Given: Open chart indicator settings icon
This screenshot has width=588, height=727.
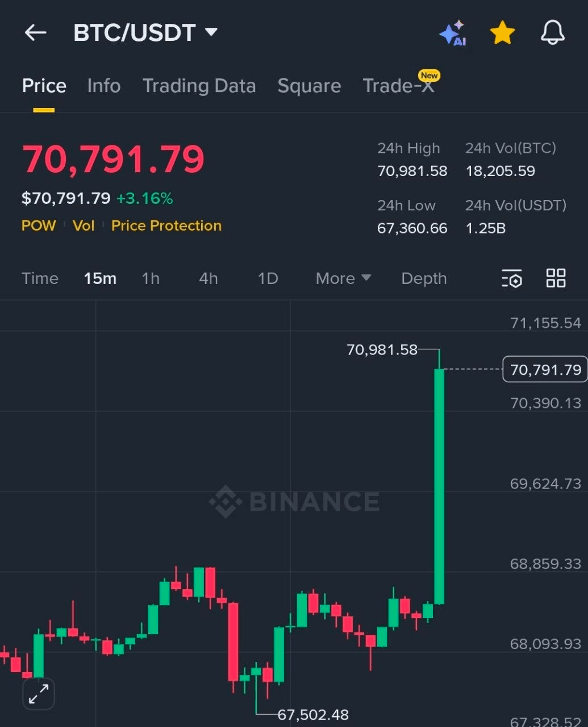Looking at the screenshot, I should pos(512,278).
